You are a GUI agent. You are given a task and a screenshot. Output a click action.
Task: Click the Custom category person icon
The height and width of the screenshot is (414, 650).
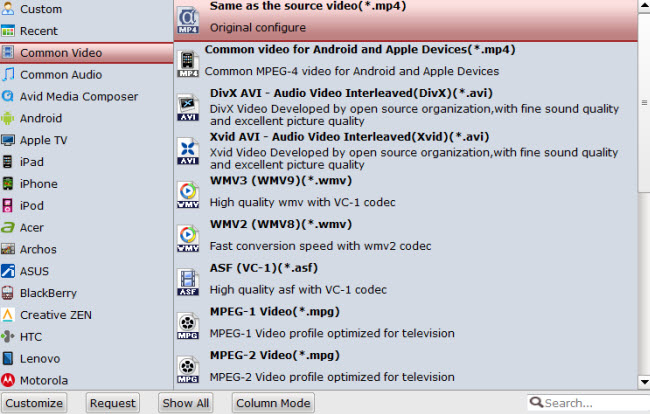(x=7, y=9)
